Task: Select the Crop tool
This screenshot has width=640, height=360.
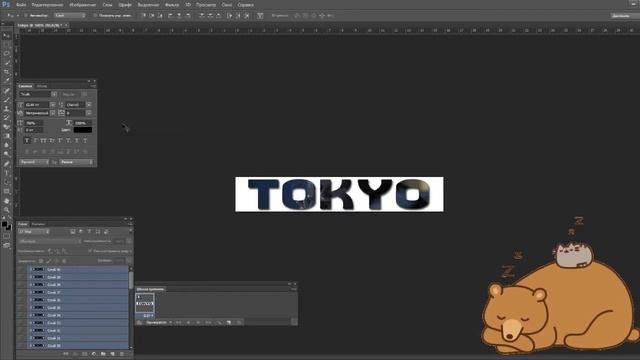Action: tap(7, 72)
